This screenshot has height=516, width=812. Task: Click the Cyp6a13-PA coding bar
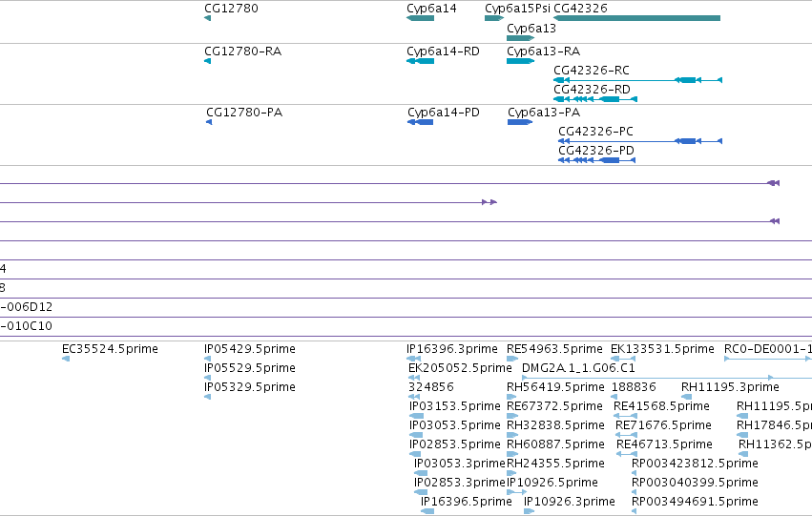pos(520,122)
